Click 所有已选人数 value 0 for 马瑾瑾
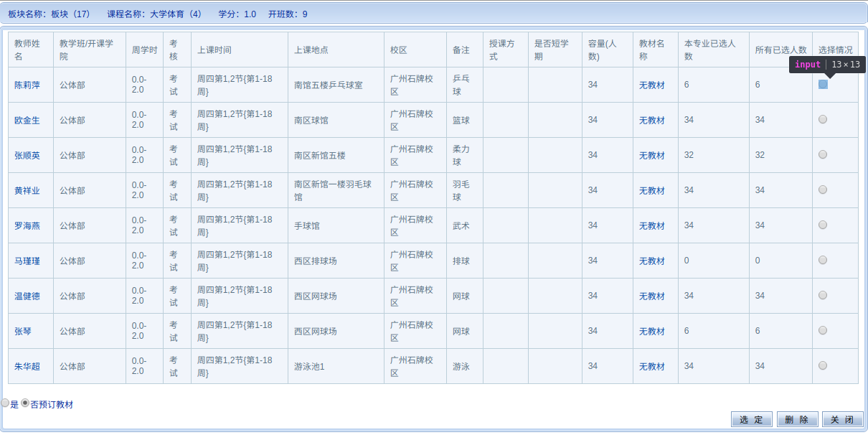 tap(758, 261)
